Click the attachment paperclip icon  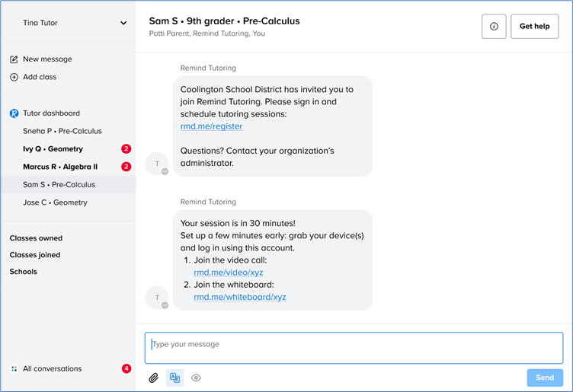pyautogui.click(x=153, y=378)
